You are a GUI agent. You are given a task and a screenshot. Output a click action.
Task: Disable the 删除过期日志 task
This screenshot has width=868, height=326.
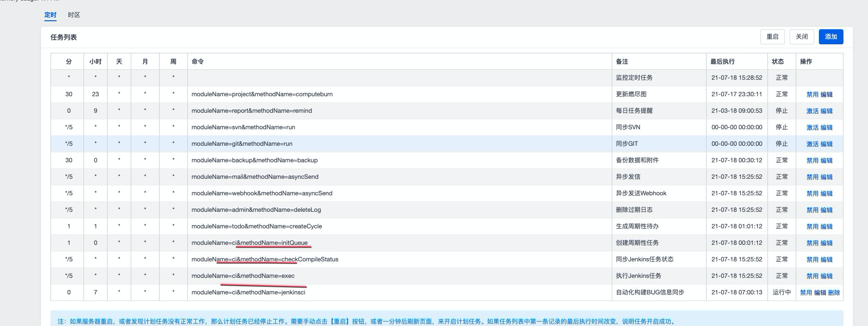coord(812,210)
